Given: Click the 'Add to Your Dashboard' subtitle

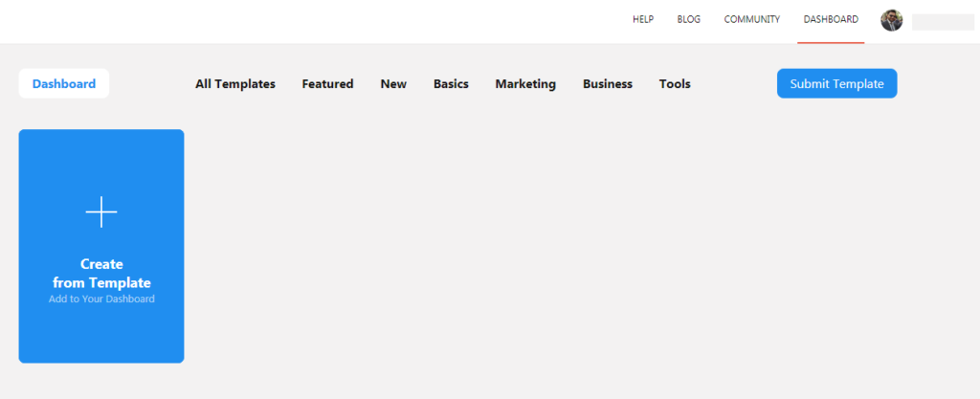Looking at the screenshot, I should [101, 299].
